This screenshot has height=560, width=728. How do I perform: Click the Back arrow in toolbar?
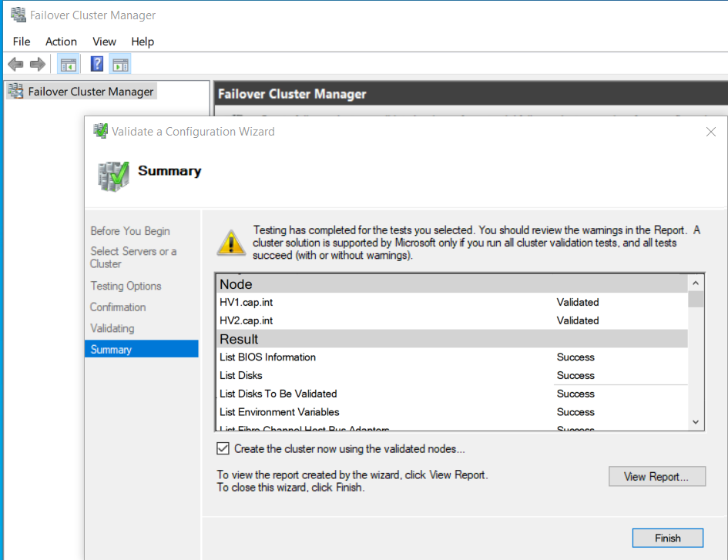15,65
